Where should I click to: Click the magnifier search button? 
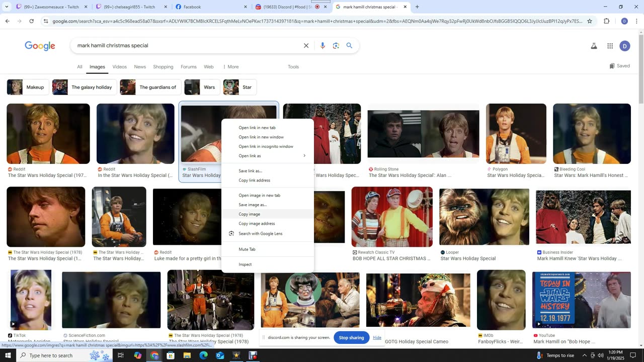click(x=349, y=46)
